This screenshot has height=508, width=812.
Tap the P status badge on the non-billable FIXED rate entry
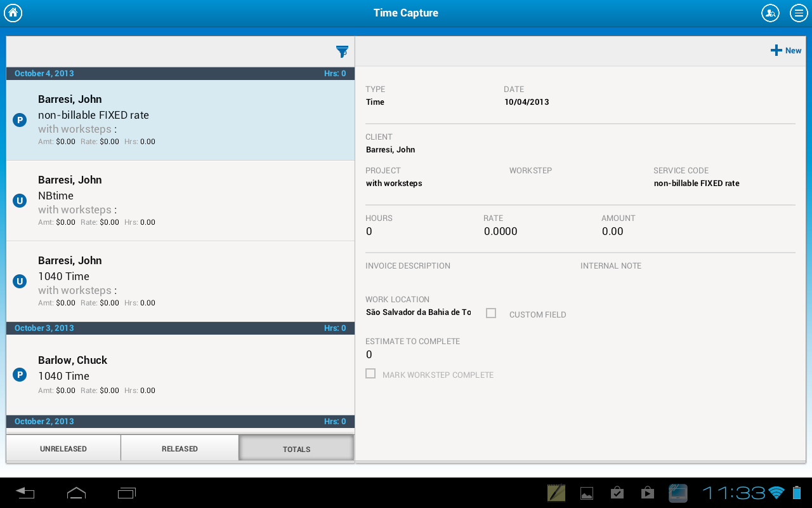[20, 120]
